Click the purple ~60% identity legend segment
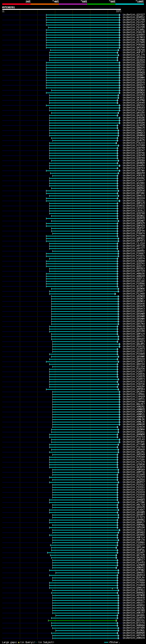 click(73, 4)
